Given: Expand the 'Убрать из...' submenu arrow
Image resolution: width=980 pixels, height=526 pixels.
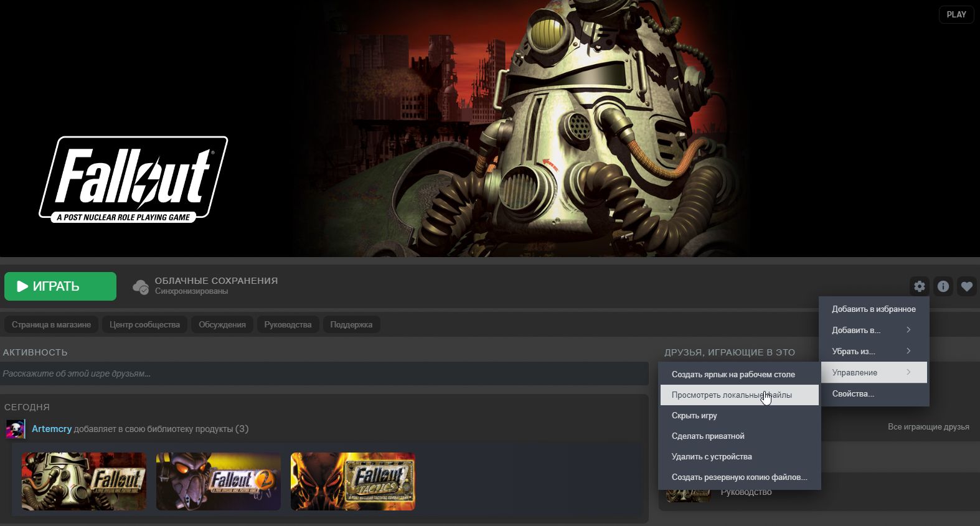Looking at the screenshot, I should (x=908, y=351).
